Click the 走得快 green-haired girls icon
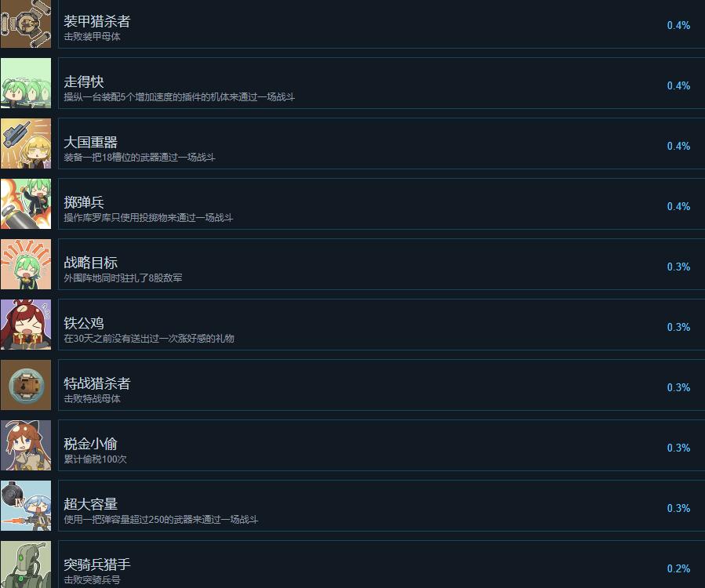 [26, 83]
